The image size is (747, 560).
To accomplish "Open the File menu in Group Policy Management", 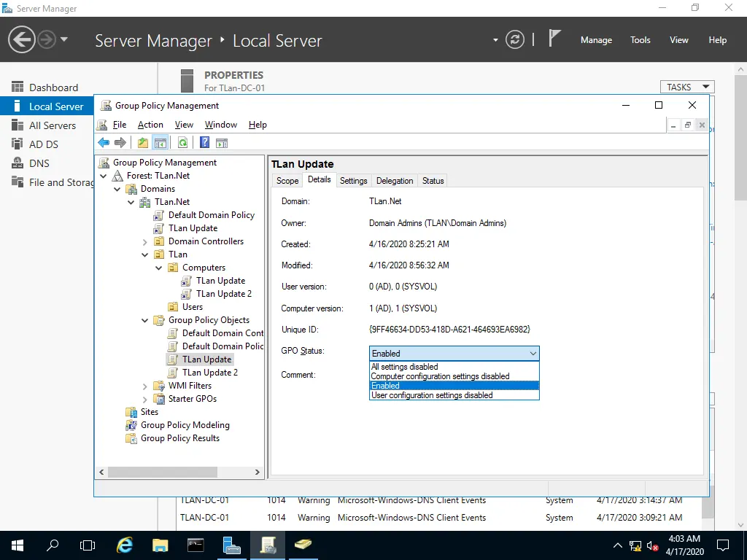I will [x=120, y=125].
